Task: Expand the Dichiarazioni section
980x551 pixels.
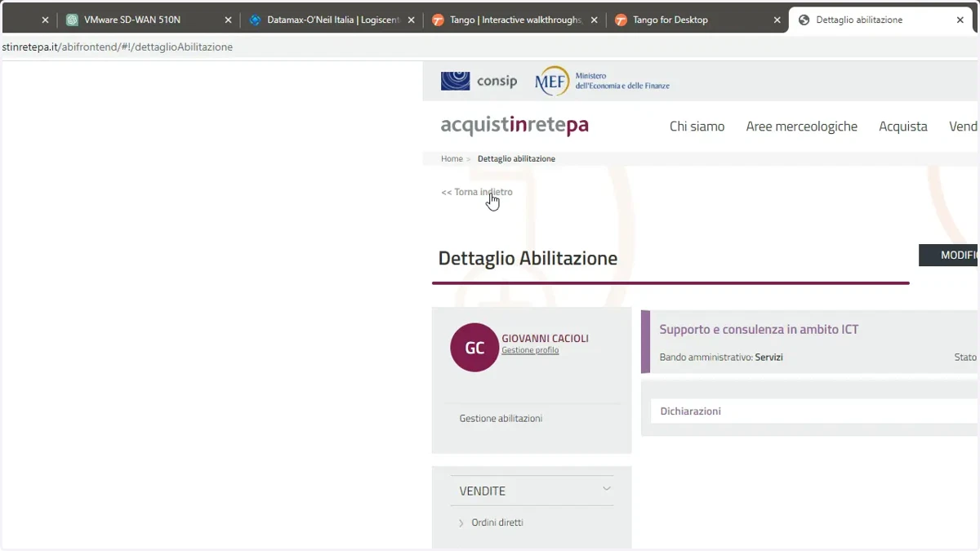Action: pos(814,411)
